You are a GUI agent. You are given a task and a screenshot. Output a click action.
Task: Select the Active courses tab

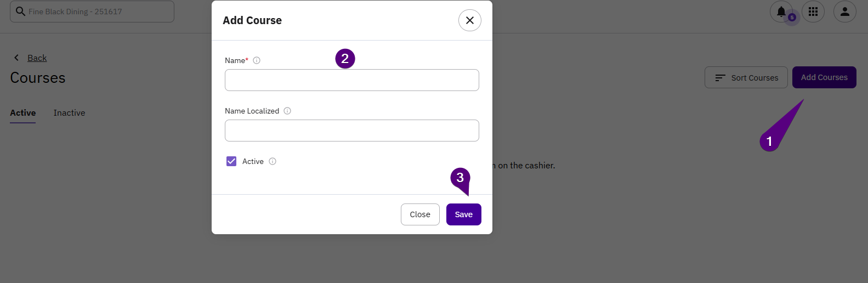point(23,113)
